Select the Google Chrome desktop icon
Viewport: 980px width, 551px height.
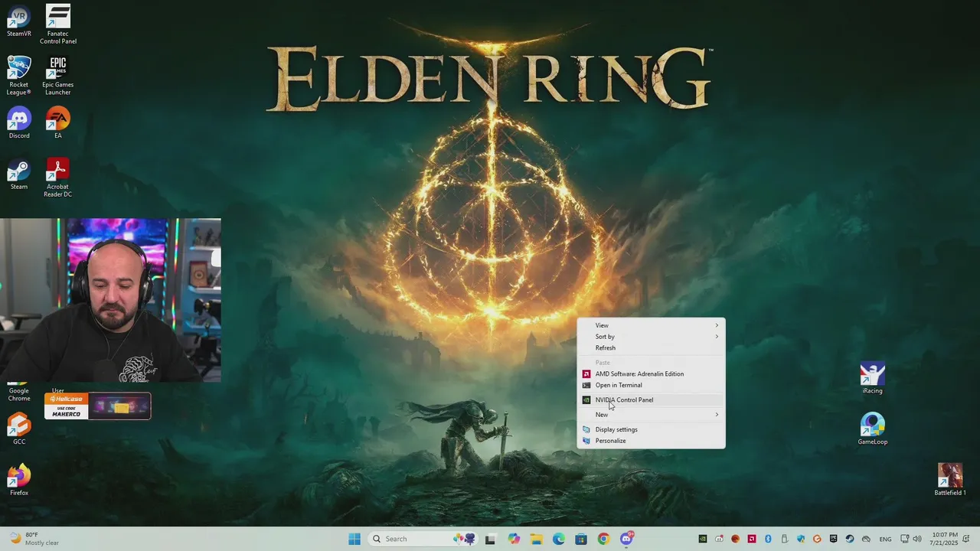(19, 393)
